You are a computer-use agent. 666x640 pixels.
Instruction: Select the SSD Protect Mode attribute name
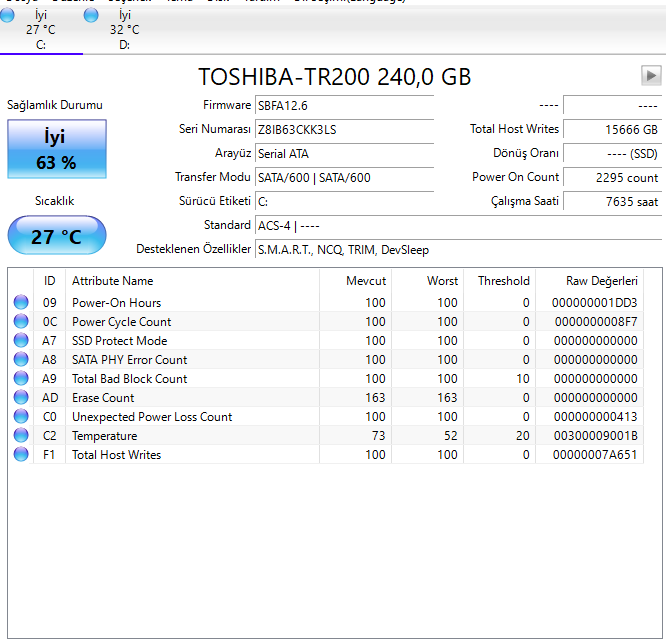coord(119,341)
